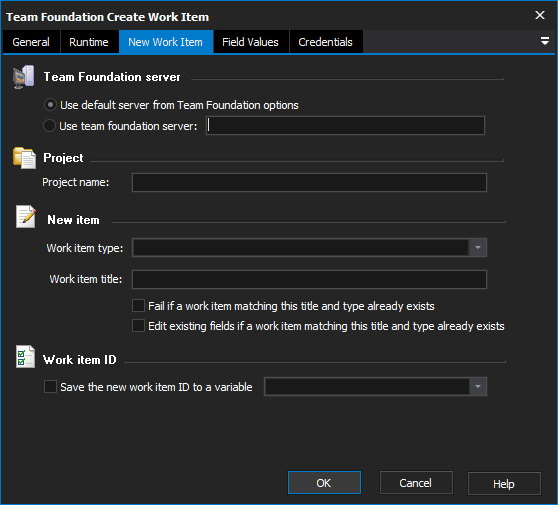Select Use team foundation server radio
Screen dimensions: 558x505
49,126
